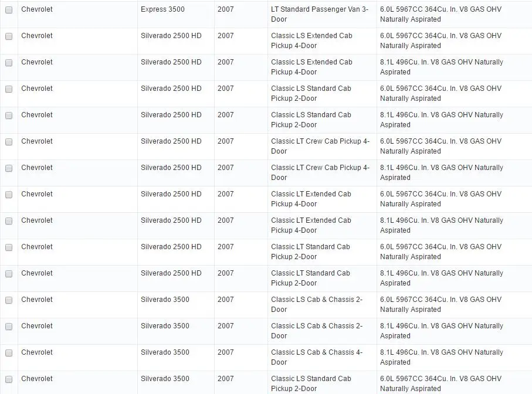Click 'Silverado 3500' in Cab & Chassis 2-Door 6.0L row

[x=165, y=300]
